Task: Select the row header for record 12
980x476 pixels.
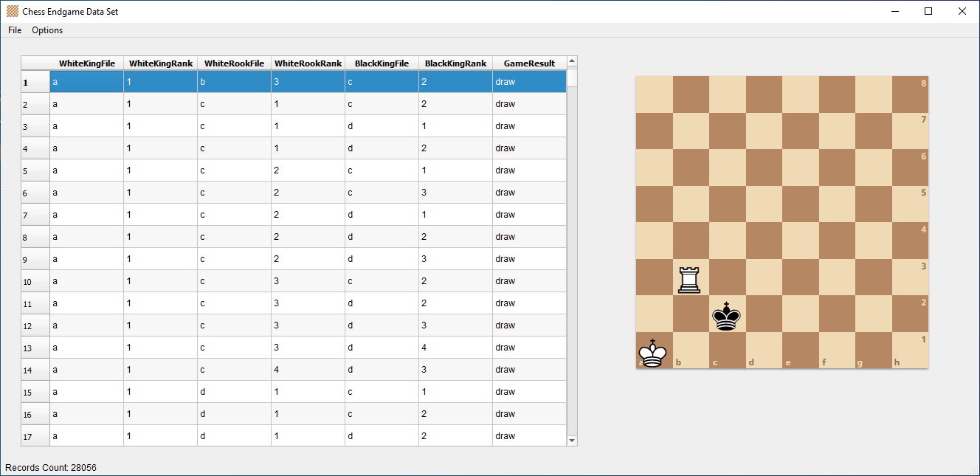Action: pyautogui.click(x=34, y=325)
